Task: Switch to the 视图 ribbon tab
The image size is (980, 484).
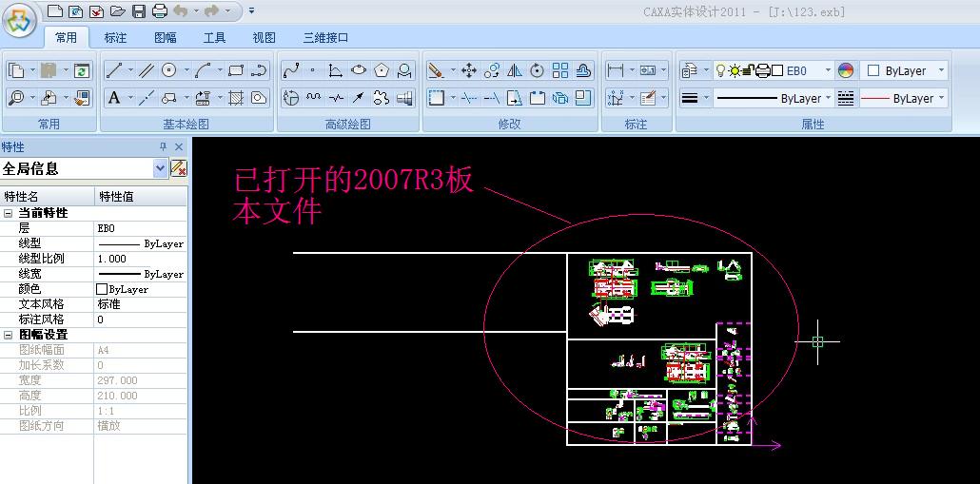Action: tap(264, 37)
